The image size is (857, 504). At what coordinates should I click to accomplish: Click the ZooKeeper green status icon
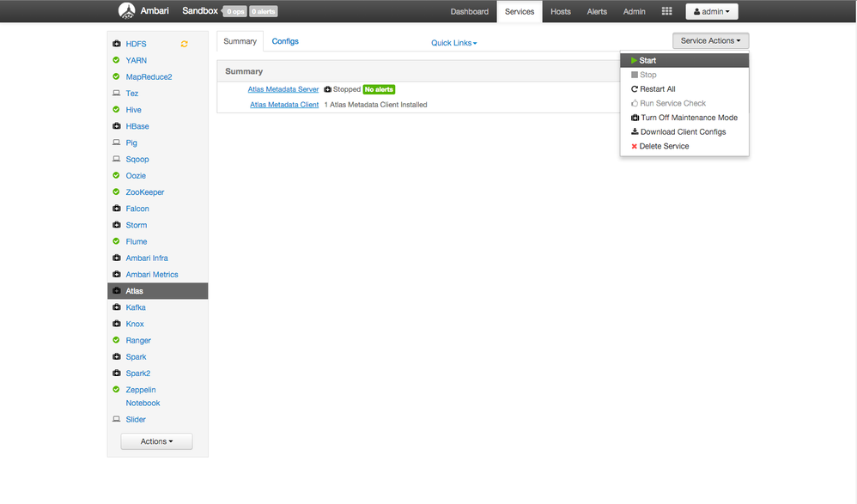pyautogui.click(x=116, y=191)
